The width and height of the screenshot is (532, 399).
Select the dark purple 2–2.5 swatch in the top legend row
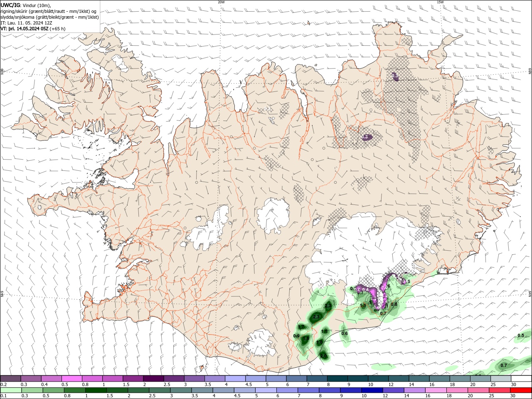[153, 379]
